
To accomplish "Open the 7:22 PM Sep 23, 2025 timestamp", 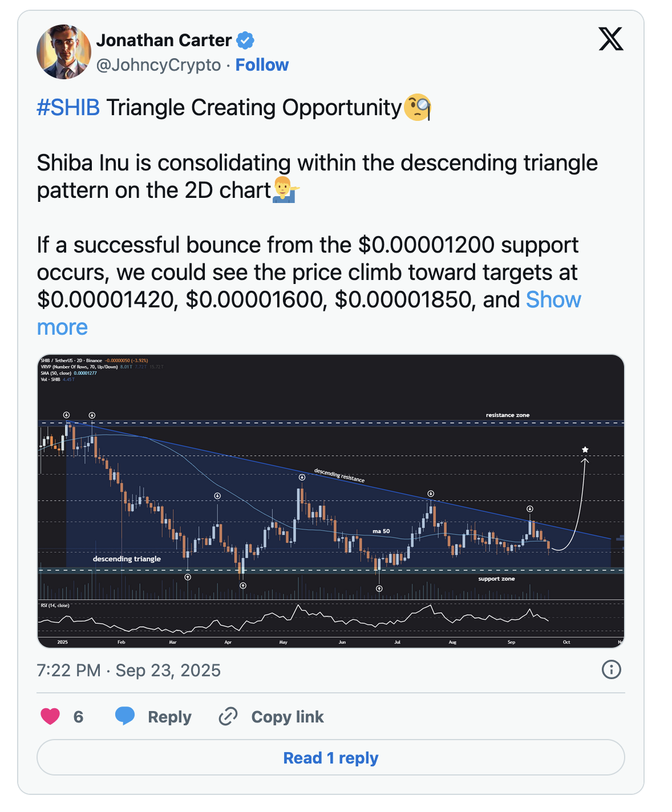I will 128,671.
